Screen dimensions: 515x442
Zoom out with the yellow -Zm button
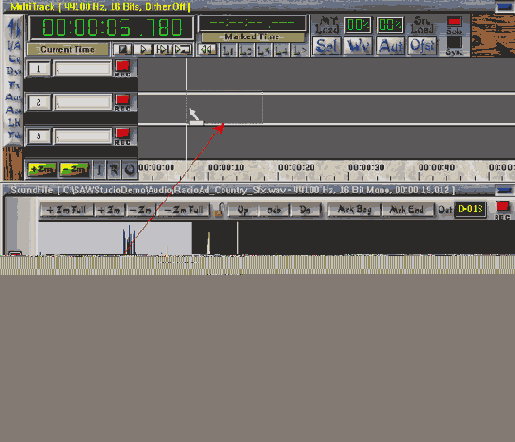point(74,169)
